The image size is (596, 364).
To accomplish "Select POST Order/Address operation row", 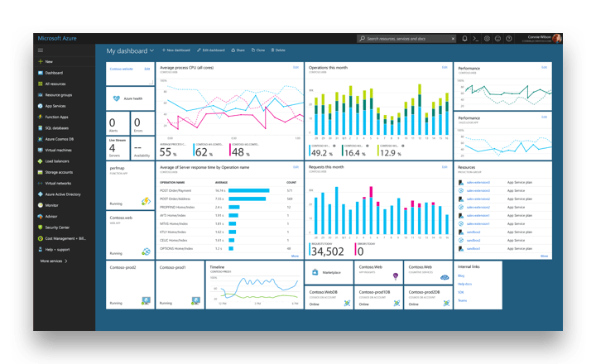I will click(x=229, y=199).
